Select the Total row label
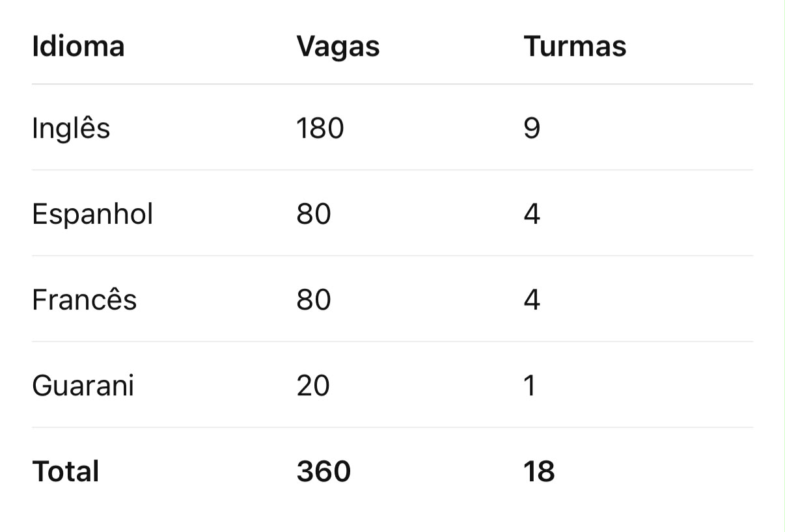785x532 pixels. pyautogui.click(x=66, y=472)
